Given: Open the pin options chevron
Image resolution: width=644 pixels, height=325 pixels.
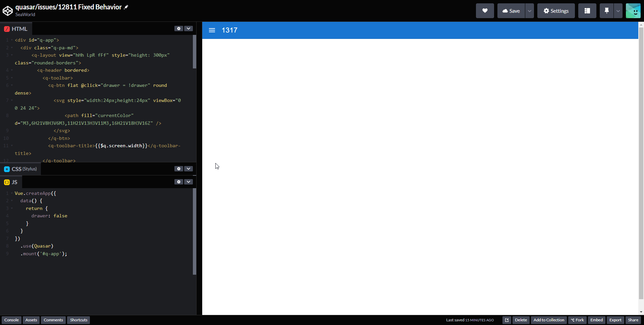Looking at the screenshot, I should (618, 10).
